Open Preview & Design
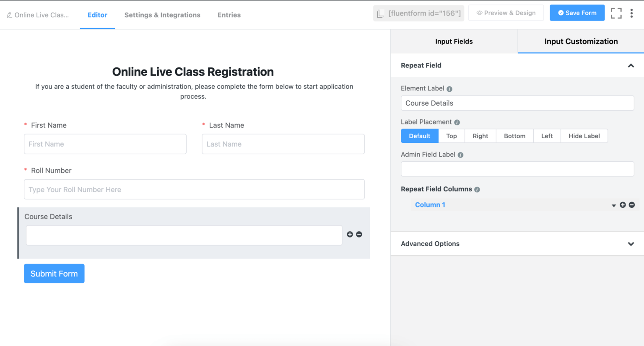 [506, 13]
